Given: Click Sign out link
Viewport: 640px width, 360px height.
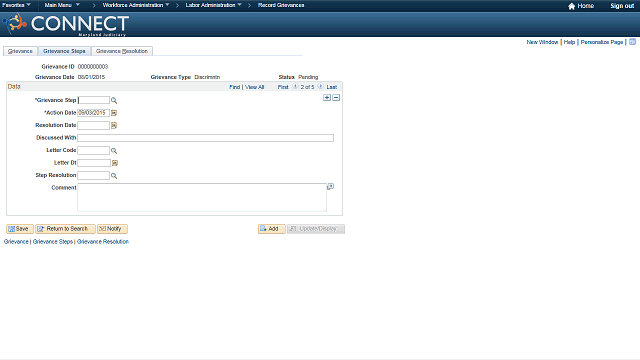Looking at the screenshot, I should (x=622, y=6).
